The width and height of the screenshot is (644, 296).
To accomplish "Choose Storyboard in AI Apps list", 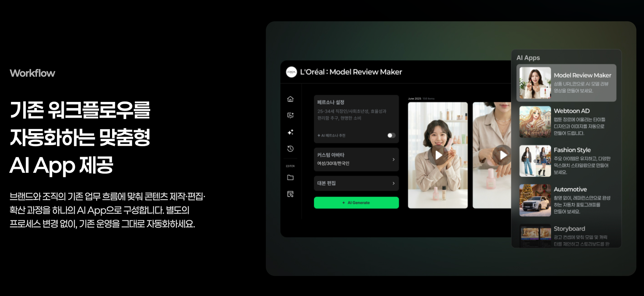I will [x=569, y=229].
